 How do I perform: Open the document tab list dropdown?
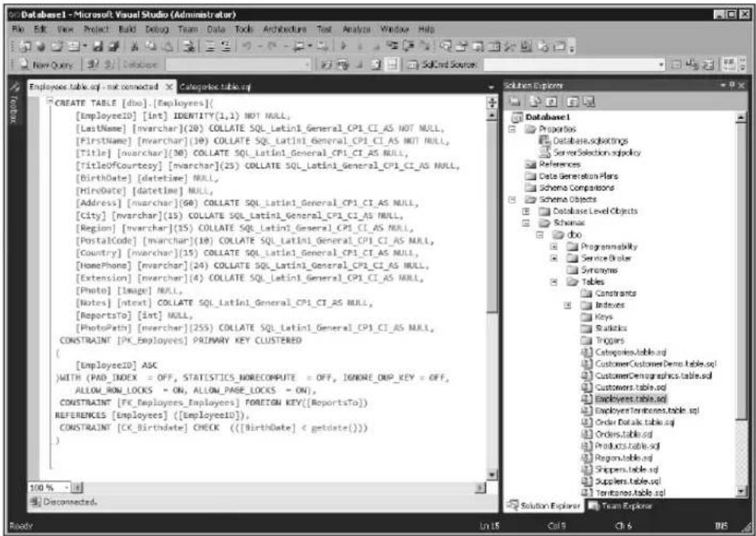pos(491,87)
